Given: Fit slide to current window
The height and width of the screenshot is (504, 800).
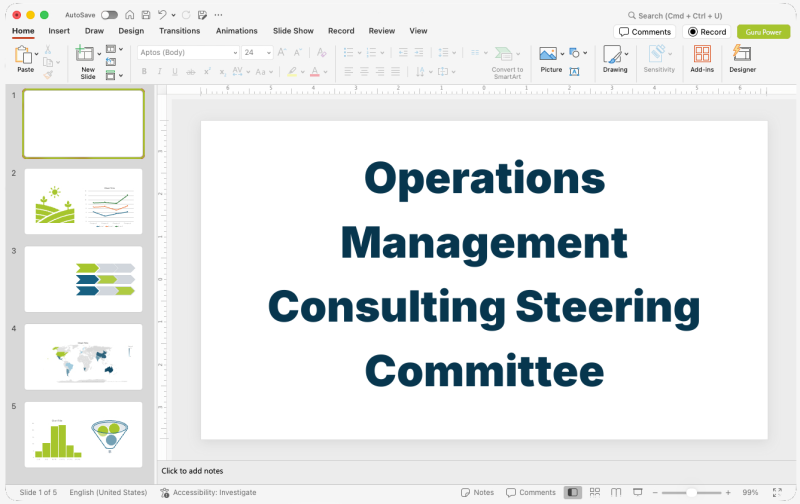Looking at the screenshot, I should click(x=777, y=492).
